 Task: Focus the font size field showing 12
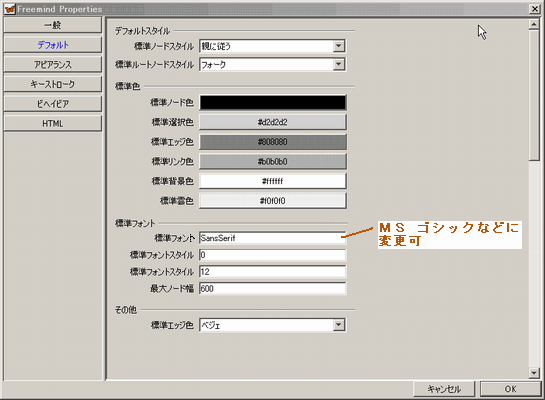click(x=273, y=272)
